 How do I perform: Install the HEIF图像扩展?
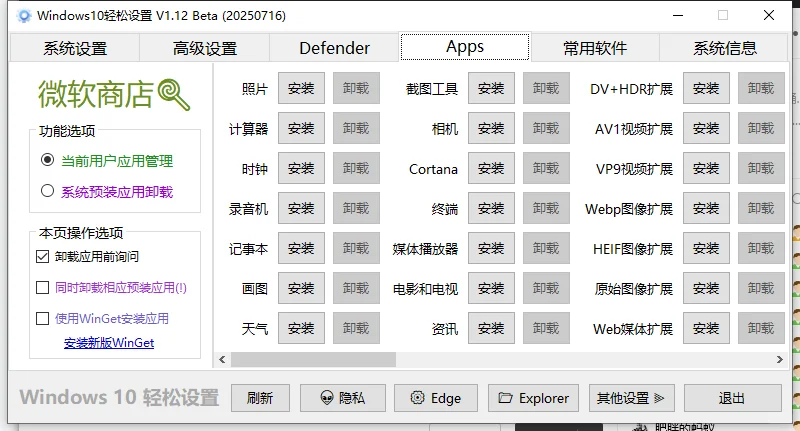click(x=706, y=248)
